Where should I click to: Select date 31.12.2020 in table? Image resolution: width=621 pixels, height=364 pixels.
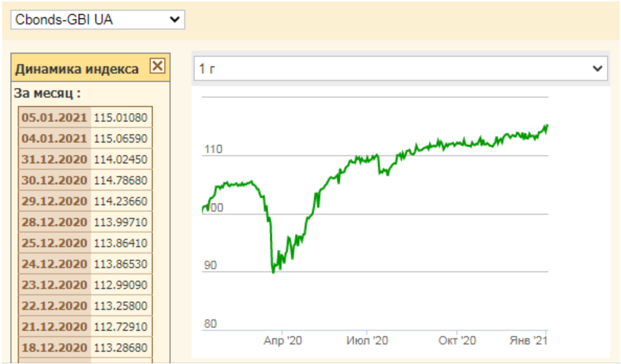[x=54, y=160]
